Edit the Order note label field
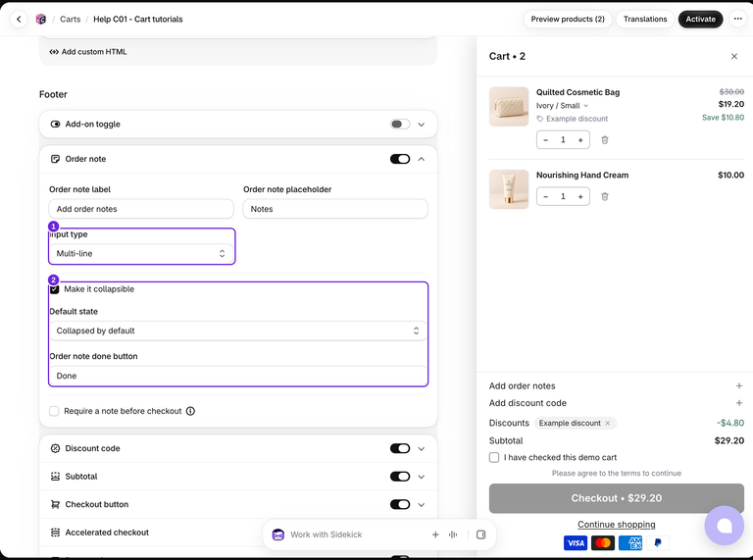 pos(141,209)
